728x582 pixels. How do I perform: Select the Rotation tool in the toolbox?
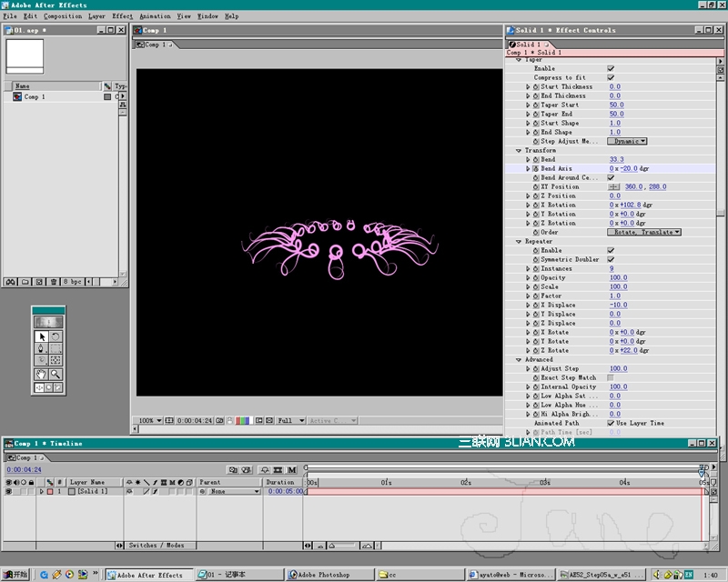click(x=56, y=336)
